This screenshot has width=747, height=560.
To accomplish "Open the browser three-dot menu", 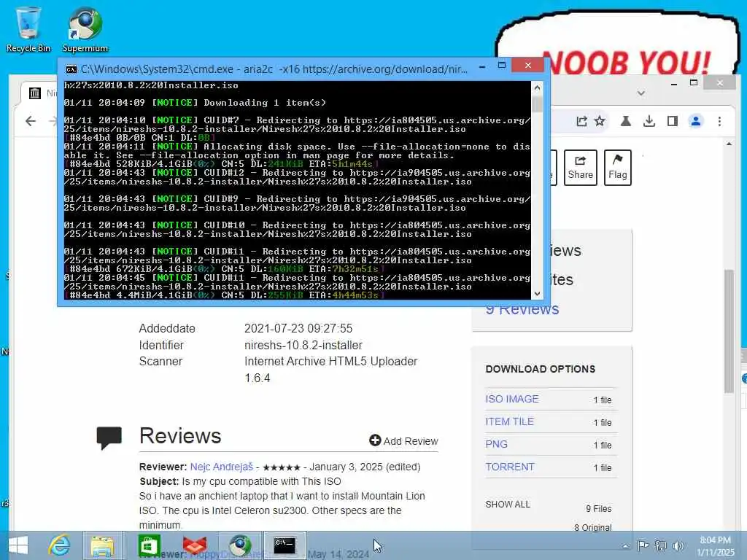I will coord(719,122).
